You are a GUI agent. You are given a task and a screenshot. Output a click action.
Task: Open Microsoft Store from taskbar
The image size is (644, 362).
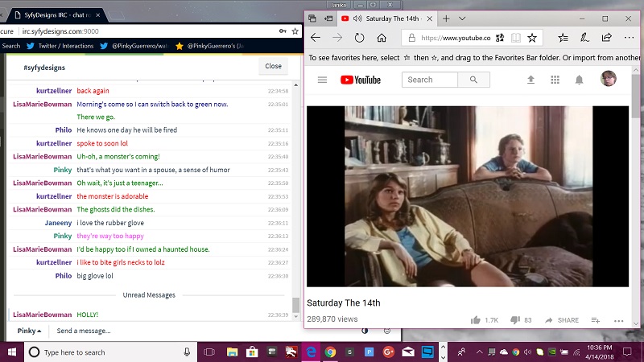pyautogui.click(x=252, y=352)
